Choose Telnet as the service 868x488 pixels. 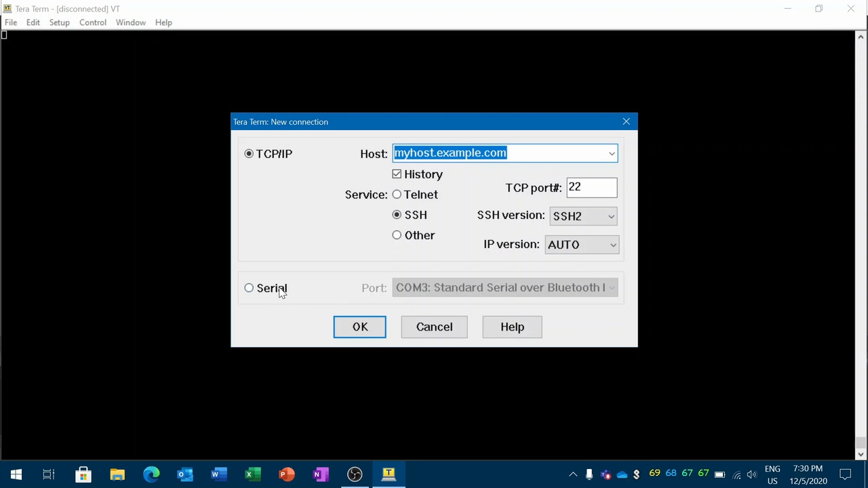click(x=397, y=195)
